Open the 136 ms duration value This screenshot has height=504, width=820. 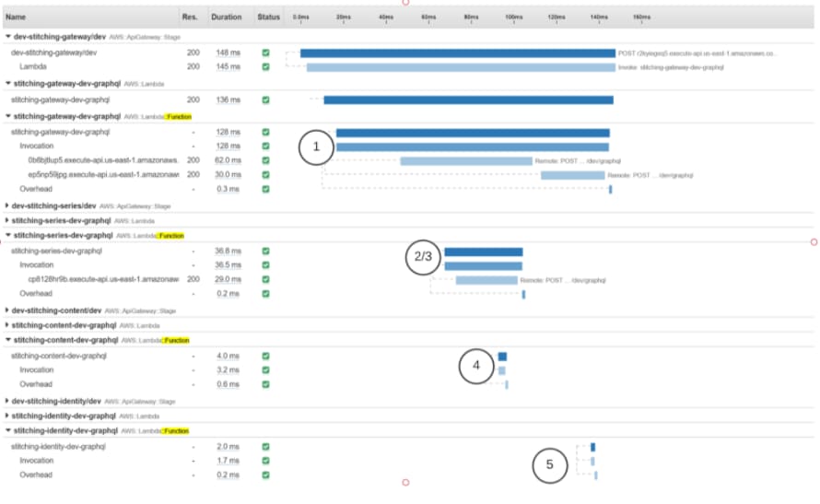(228, 100)
